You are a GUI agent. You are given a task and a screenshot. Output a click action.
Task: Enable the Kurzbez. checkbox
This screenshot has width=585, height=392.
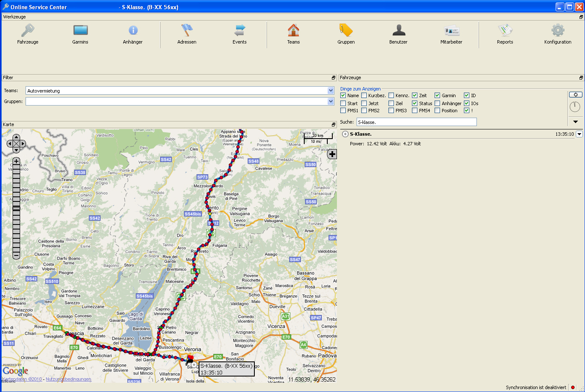364,95
